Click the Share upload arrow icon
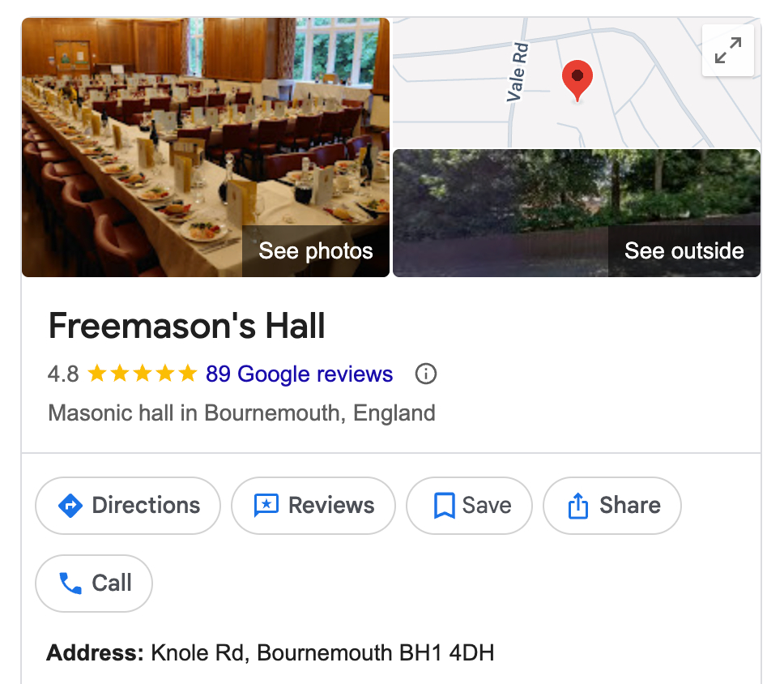 click(577, 506)
